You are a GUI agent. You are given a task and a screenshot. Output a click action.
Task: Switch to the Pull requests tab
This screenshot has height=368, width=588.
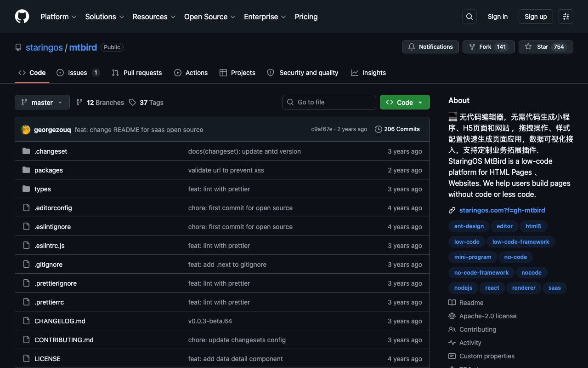(x=137, y=73)
